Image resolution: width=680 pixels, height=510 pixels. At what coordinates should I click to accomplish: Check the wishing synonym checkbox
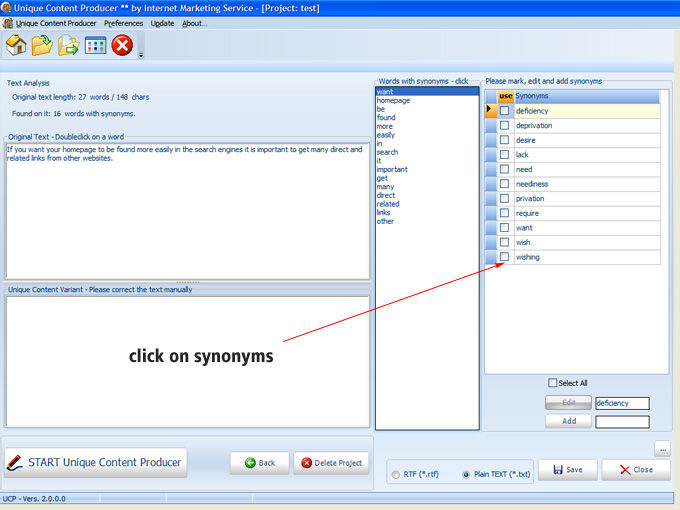[504, 257]
